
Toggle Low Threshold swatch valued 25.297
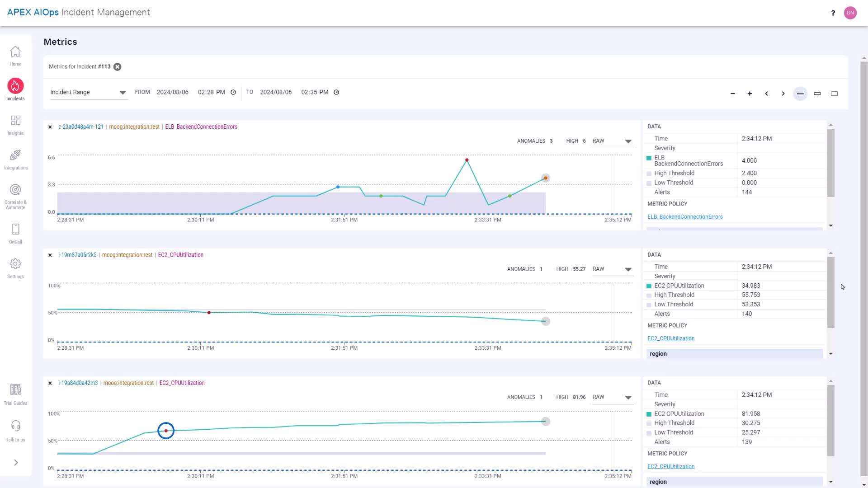[649, 433]
